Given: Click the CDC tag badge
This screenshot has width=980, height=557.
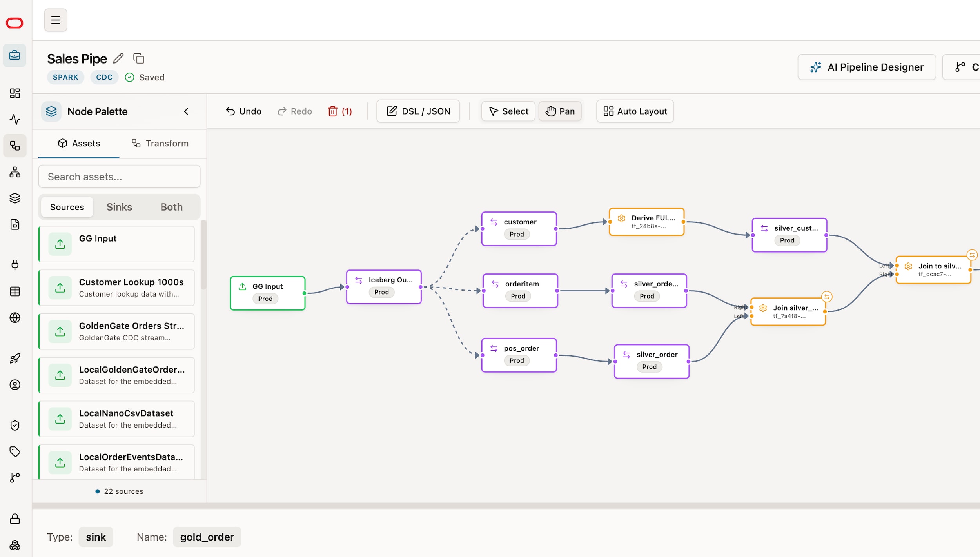Looking at the screenshot, I should tap(104, 77).
